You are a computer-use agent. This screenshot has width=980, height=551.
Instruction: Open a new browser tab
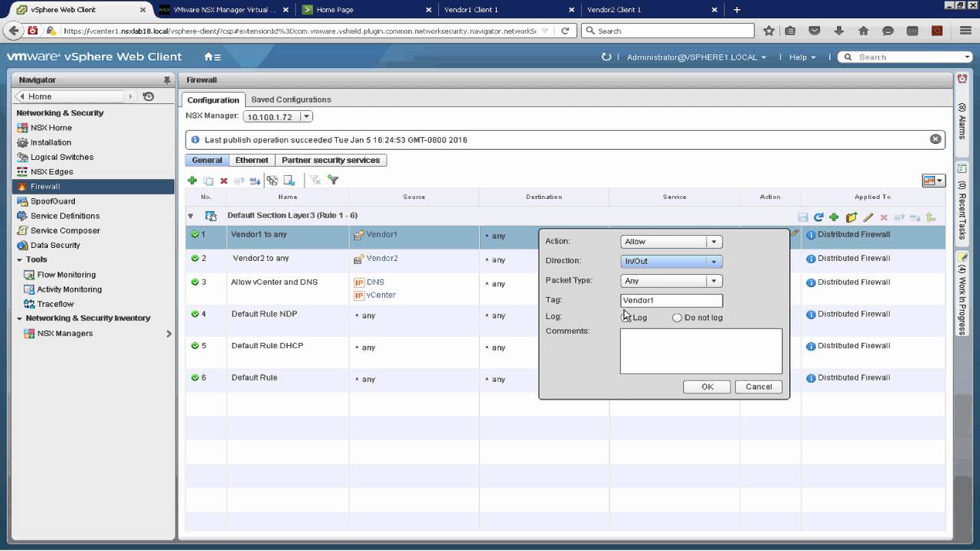click(737, 10)
